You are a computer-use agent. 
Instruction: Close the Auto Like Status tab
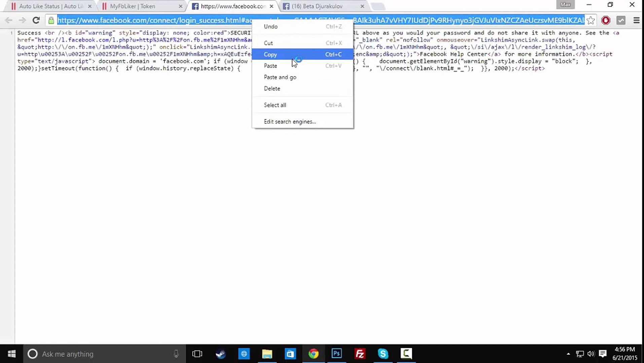click(90, 6)
